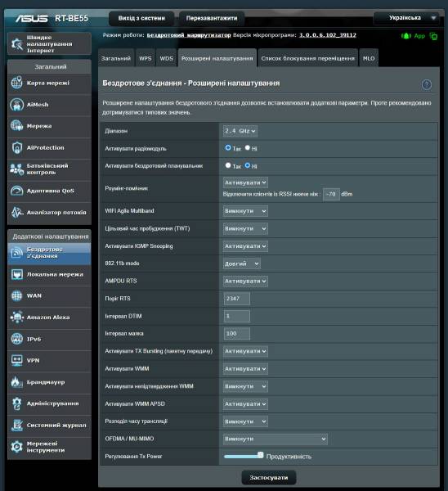Open the Брандмауер firewall flame icon
448x491 pixels.
(x=17, y=382)
